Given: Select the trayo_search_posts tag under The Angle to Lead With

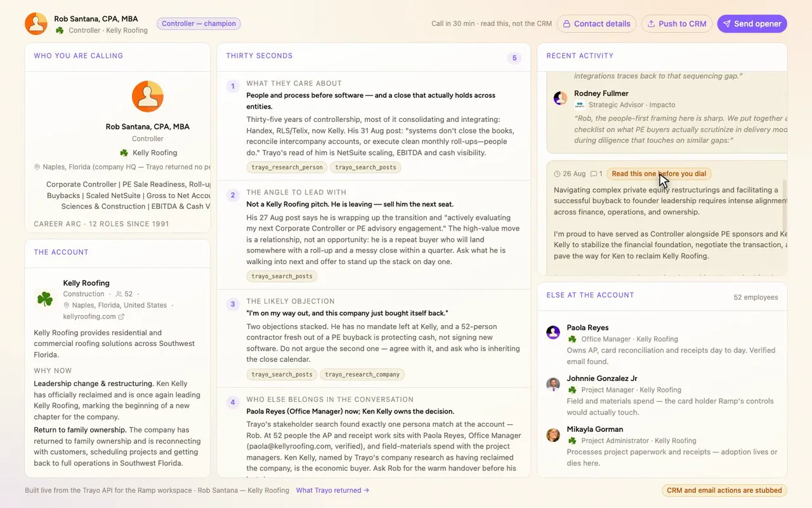Looking at the screenshot, I should tap(282, 276).
